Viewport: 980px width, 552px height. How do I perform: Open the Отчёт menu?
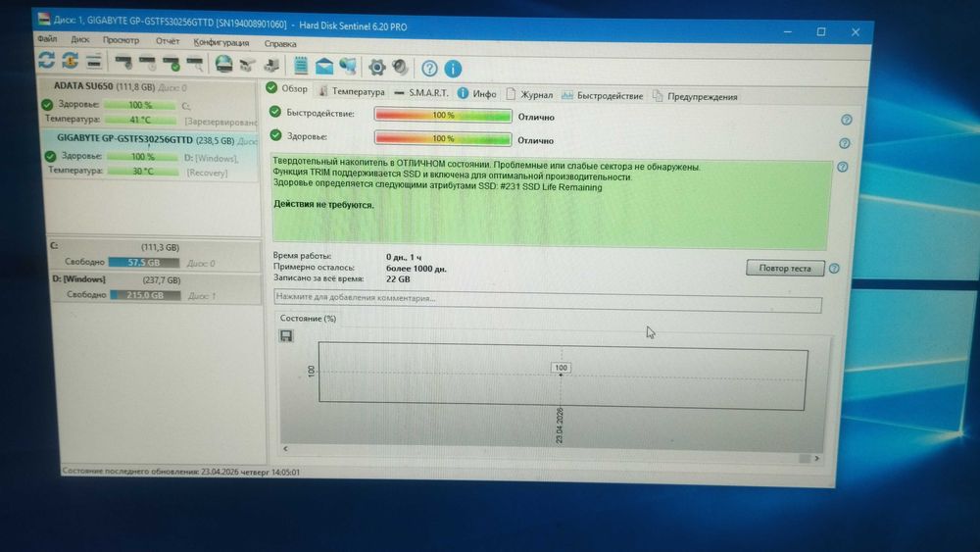tap(168, 41)
